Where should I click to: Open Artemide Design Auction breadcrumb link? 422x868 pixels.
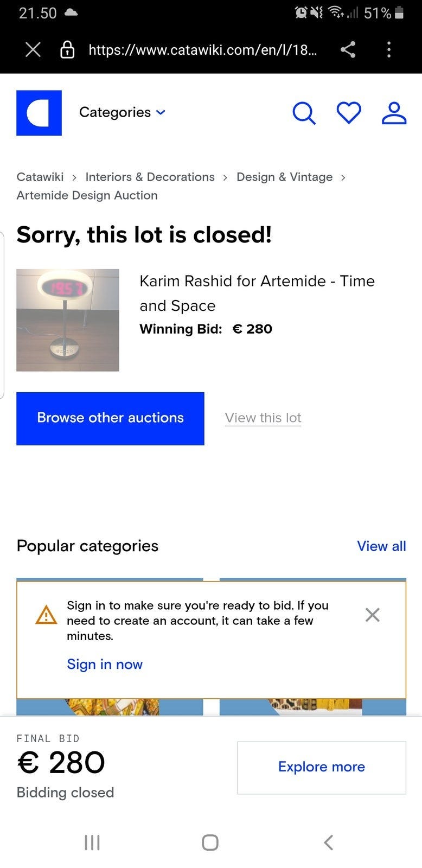click(x=87, y=195)
